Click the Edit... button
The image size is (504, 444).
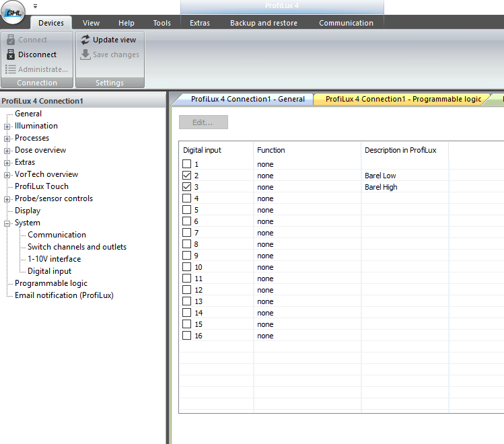coord(203,122)
